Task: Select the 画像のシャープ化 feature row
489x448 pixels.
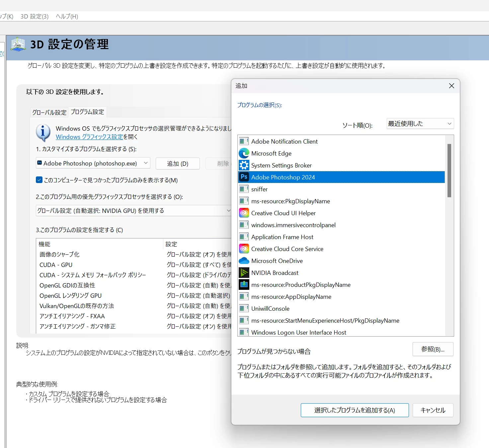Action: click(134, 254)
